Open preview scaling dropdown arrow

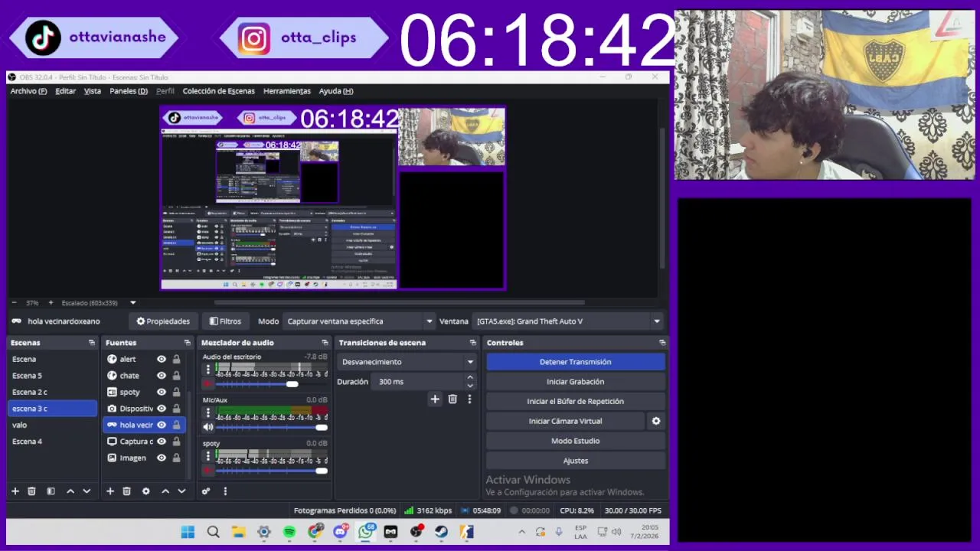[132, 303]
